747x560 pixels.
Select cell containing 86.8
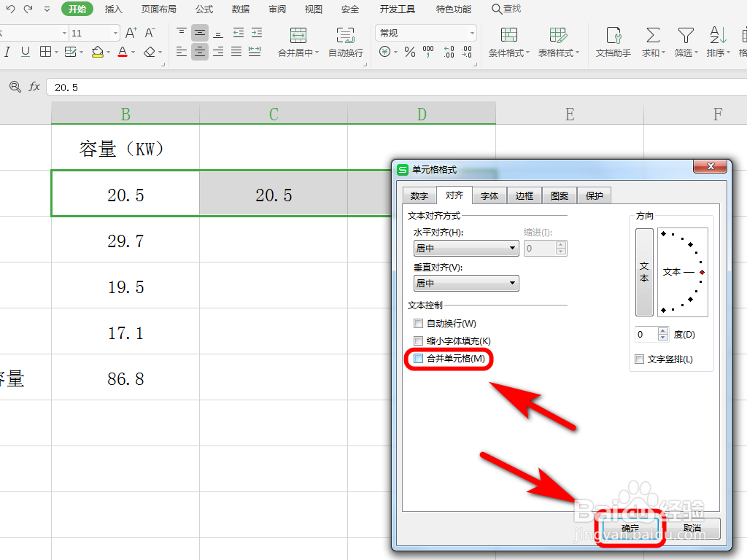[x=125, y=378]
